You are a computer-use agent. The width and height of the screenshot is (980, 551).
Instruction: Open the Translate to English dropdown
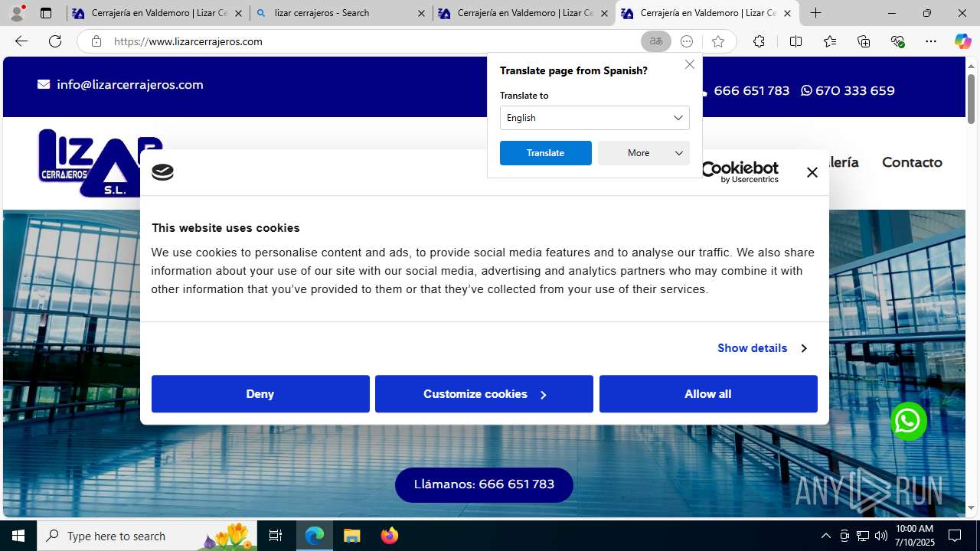(595, 118)
